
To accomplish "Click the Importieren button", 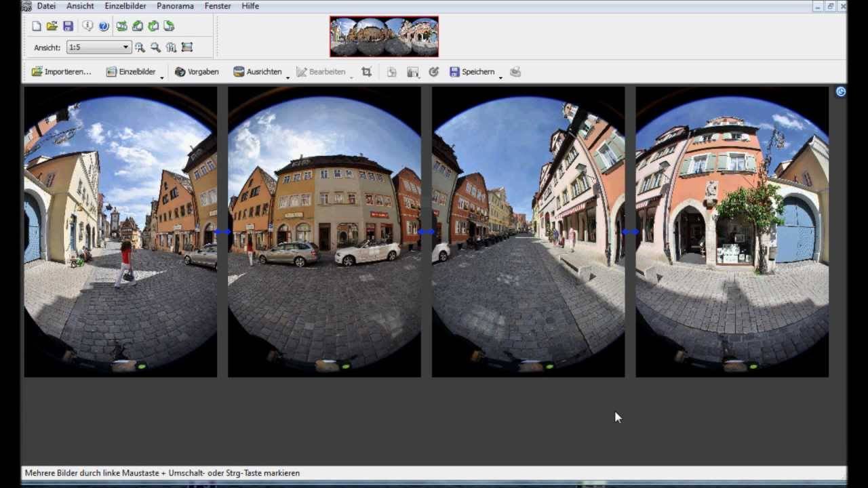I will click(61, 72).
